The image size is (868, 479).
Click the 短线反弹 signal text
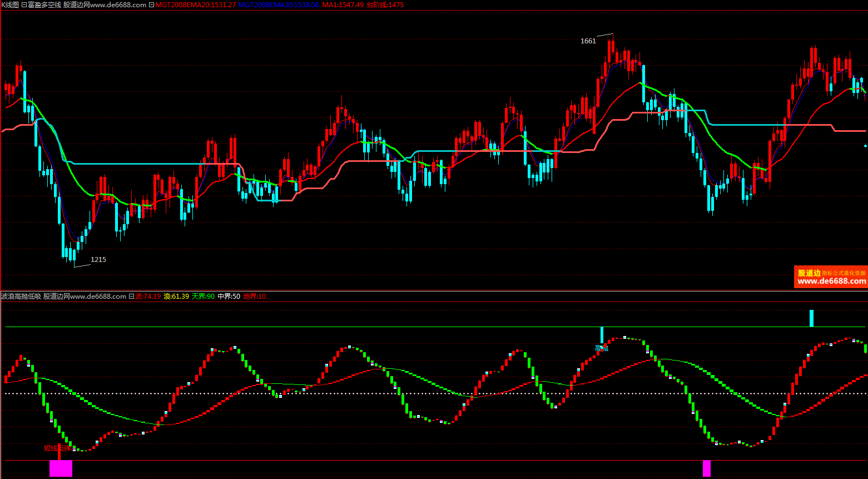click(58, 448)
